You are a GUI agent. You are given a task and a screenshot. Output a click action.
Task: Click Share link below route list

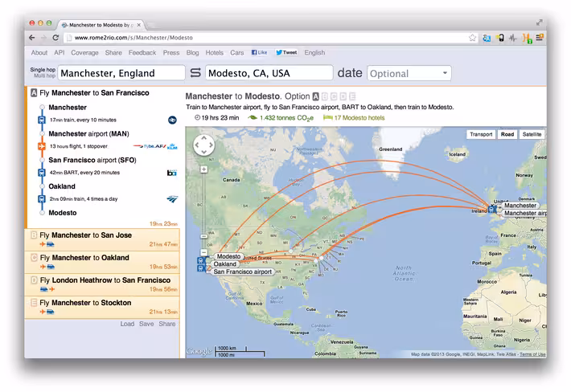(x=166, y=324)
